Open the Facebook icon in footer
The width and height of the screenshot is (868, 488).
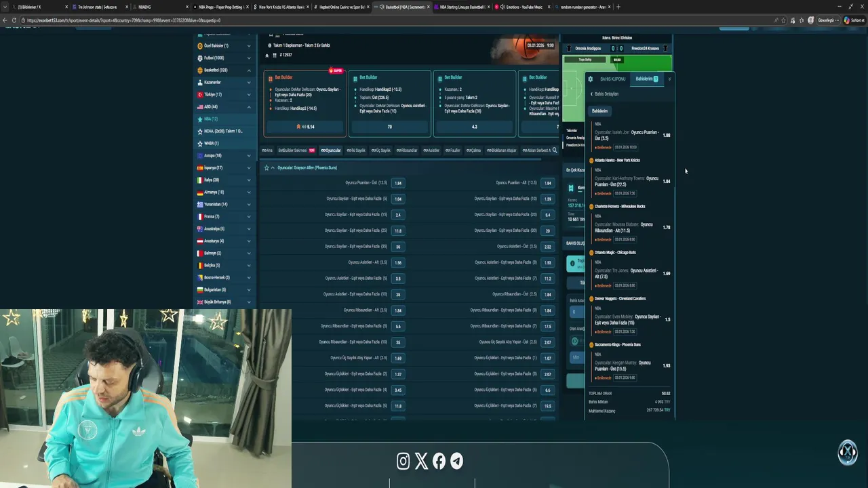click(x=439, y=462)
